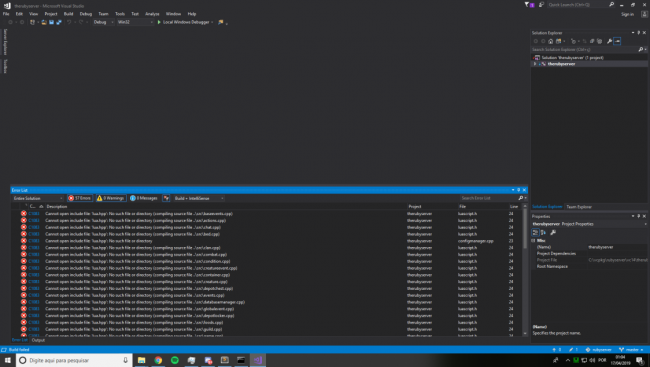The image size is (650, 367).
Task: Open the Output tab
Action: point(38,340)
